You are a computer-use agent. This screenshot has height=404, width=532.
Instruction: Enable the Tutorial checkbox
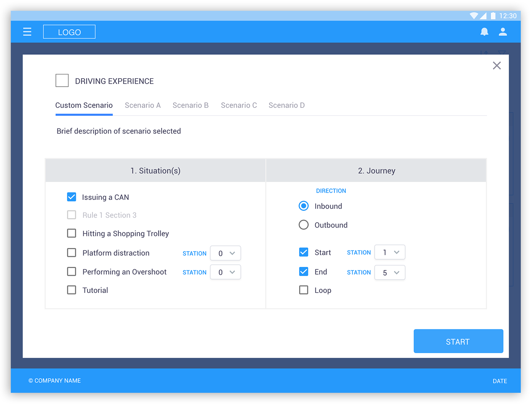pyautogui.click(x=72, y=290)
